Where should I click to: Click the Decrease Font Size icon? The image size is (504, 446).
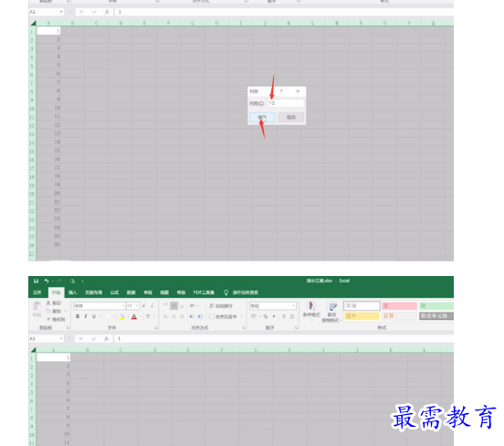[152, 305]
